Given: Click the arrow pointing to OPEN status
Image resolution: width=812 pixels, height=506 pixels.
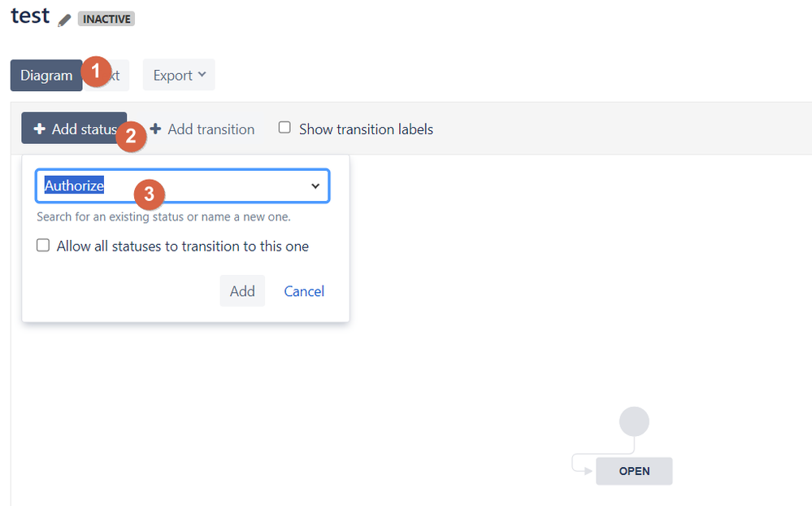Looking at the screenshot, I should (x=588, y=471).
